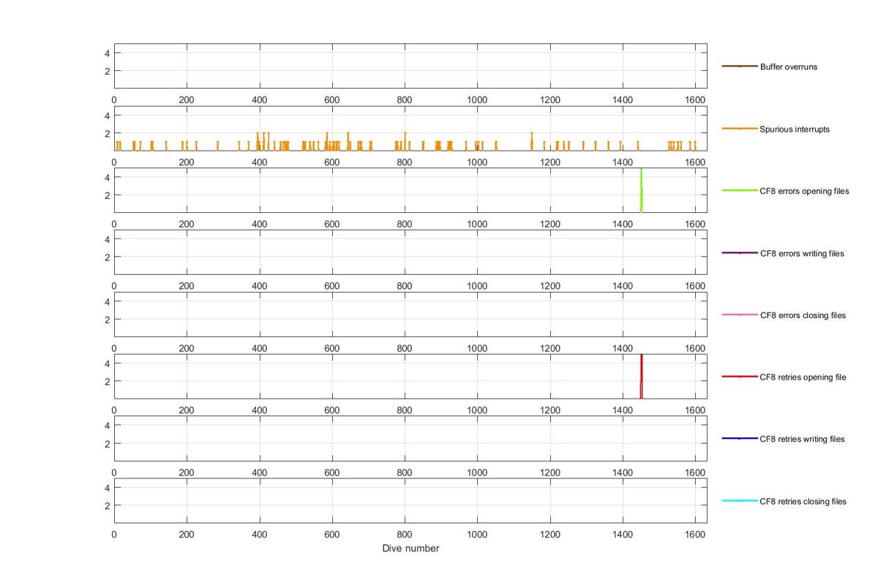Image resolution: width=878 pixels, height=588 pixels.
Task: Click y-axis tick 2 of Spurious interrupts plot
Action: [107, 133]
